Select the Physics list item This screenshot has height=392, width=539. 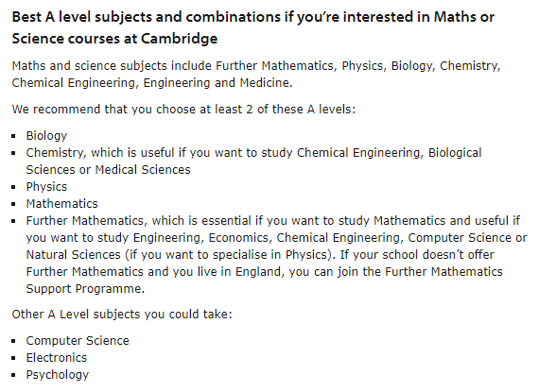[46, 187]
